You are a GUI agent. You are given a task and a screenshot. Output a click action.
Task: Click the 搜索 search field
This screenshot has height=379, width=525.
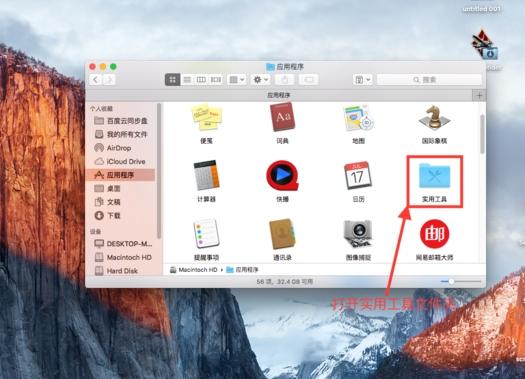429,80
